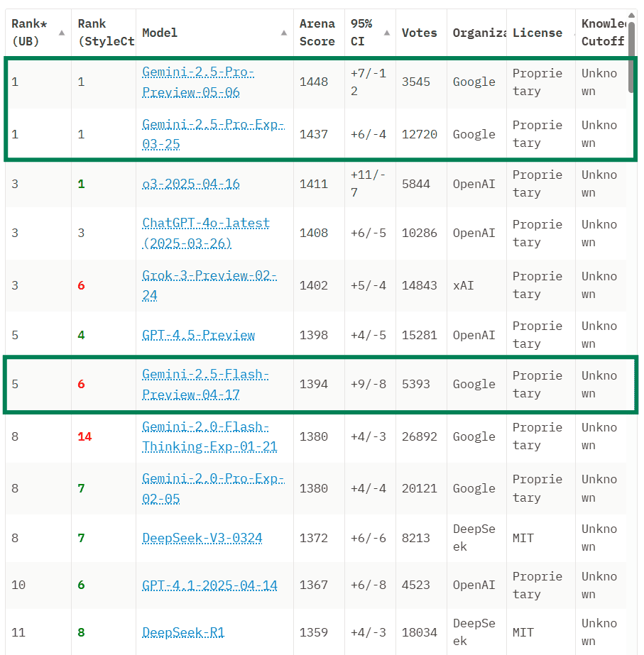This screenshot has width=644, height=655.
Task: Open GPT-4.1-2025-04-14 model link
Action: click(209, 585)
